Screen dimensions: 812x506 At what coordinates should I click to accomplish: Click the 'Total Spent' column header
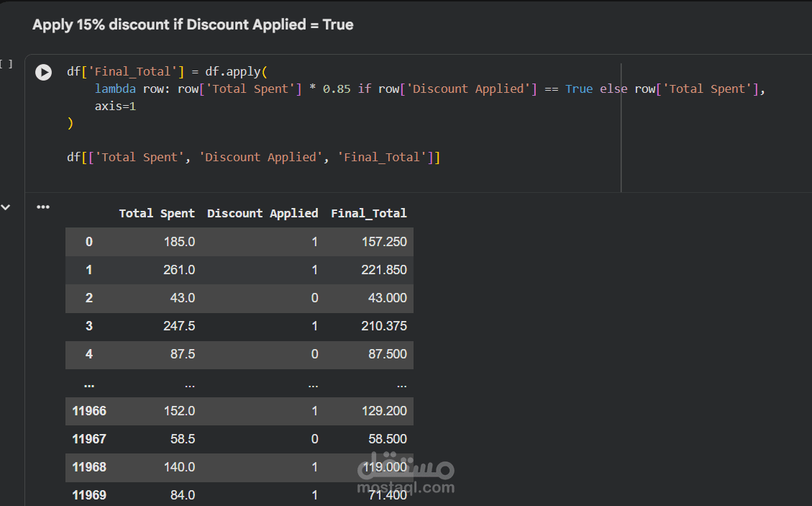[x=157, y=213]
